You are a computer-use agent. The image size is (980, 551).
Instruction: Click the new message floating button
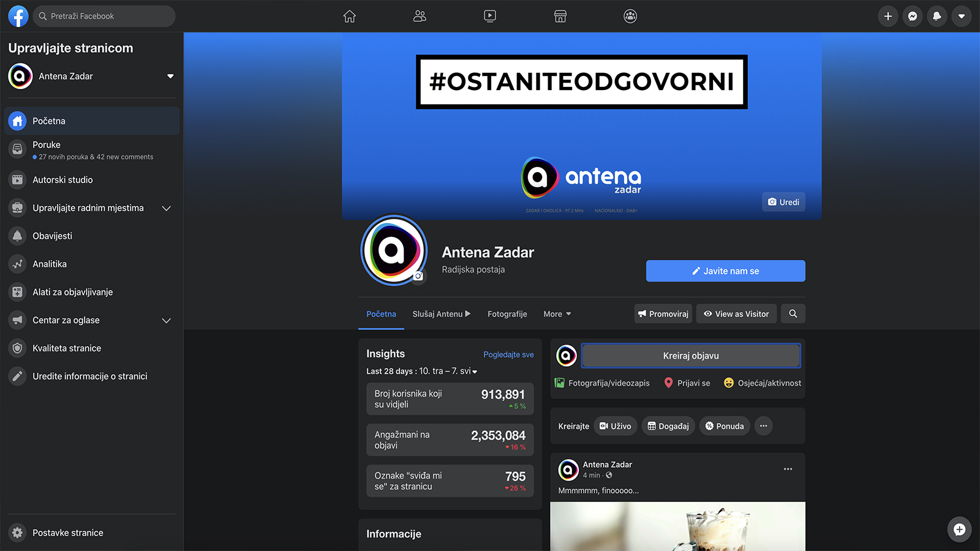coord(959,530)
